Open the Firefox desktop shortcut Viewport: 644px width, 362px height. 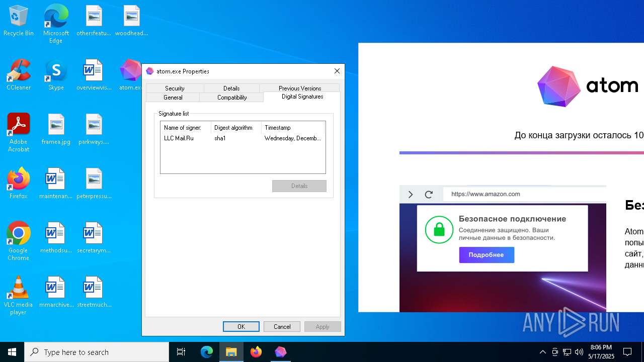pos(19,184)
